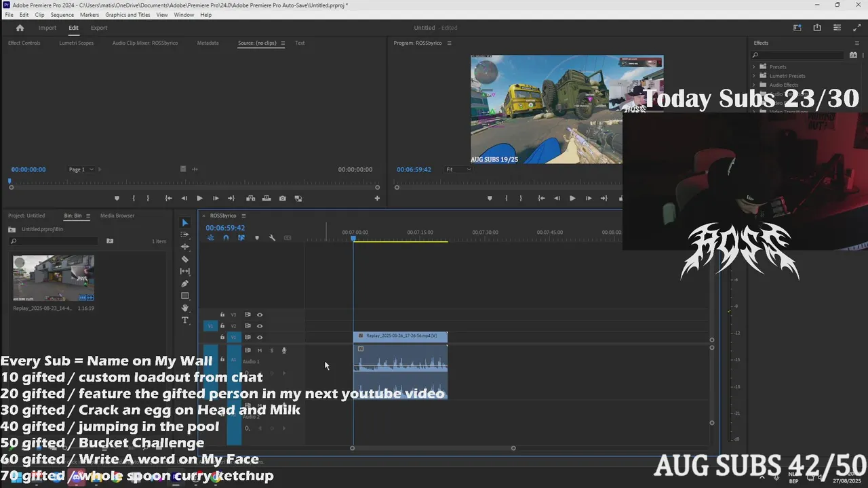The image size is (868, 488).
Task: Click the timeline playhead at 00:06:59:42
Action: (x=353, y=239)
